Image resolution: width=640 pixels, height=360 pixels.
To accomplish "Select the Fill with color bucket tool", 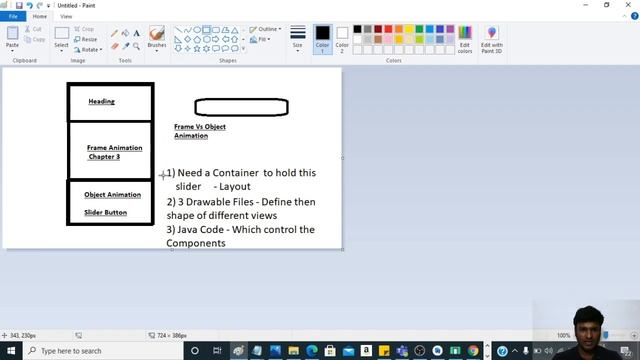I will pos(125,33).
